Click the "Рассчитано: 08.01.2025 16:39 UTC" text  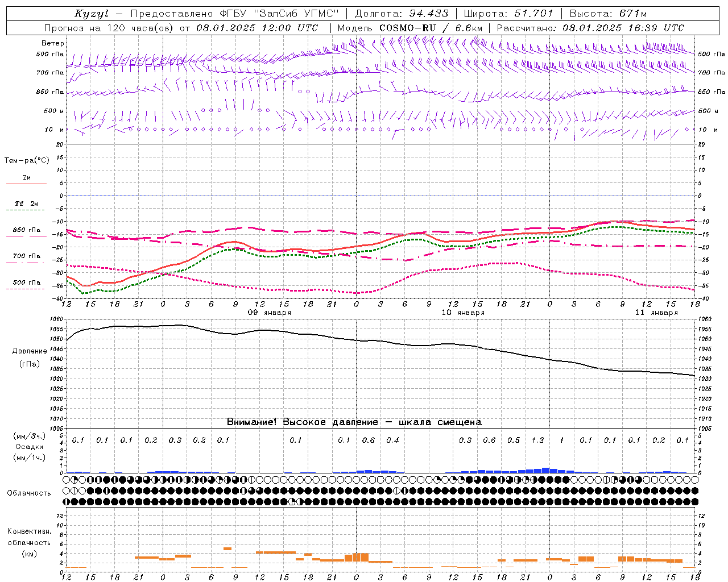point(590,28)
